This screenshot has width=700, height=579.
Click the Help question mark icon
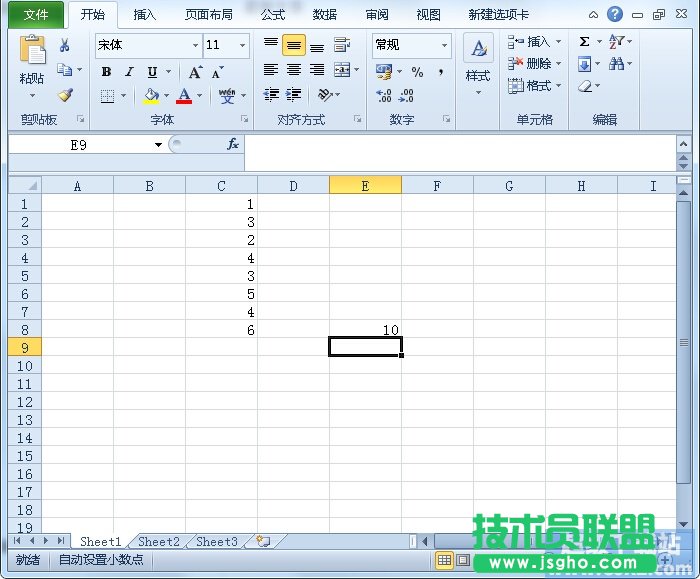(615, 14)
